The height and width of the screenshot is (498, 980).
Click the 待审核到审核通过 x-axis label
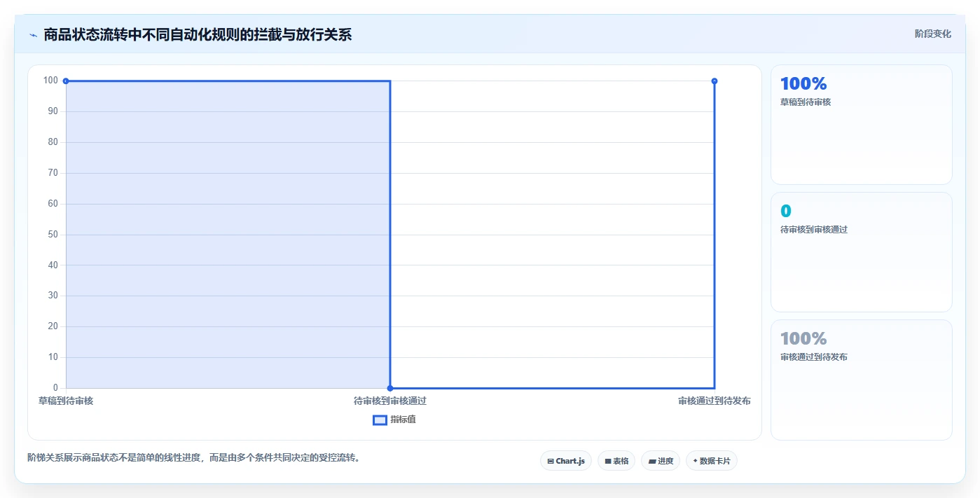point(390,401)
